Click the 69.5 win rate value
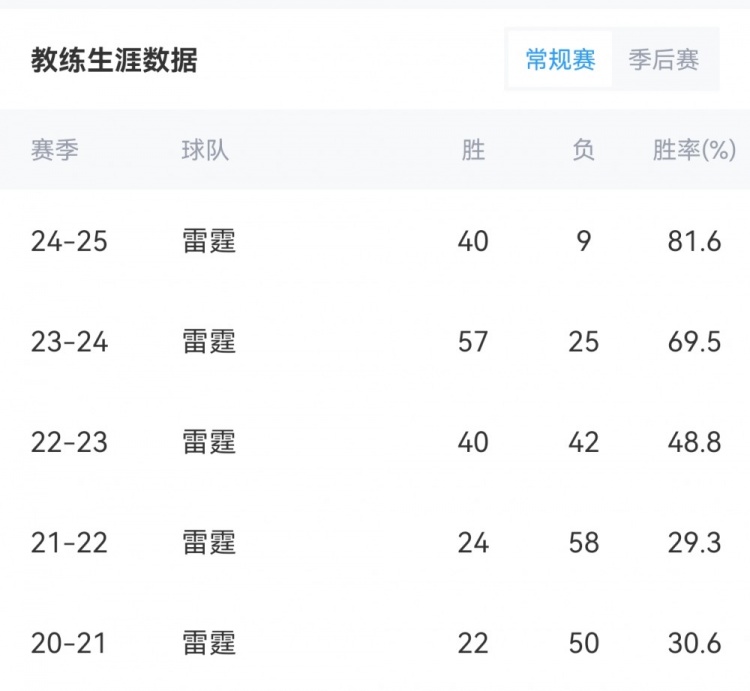Image resolution: width=750 pixels, height=691 pixels. pyautogui.click(x=694, y=342)
